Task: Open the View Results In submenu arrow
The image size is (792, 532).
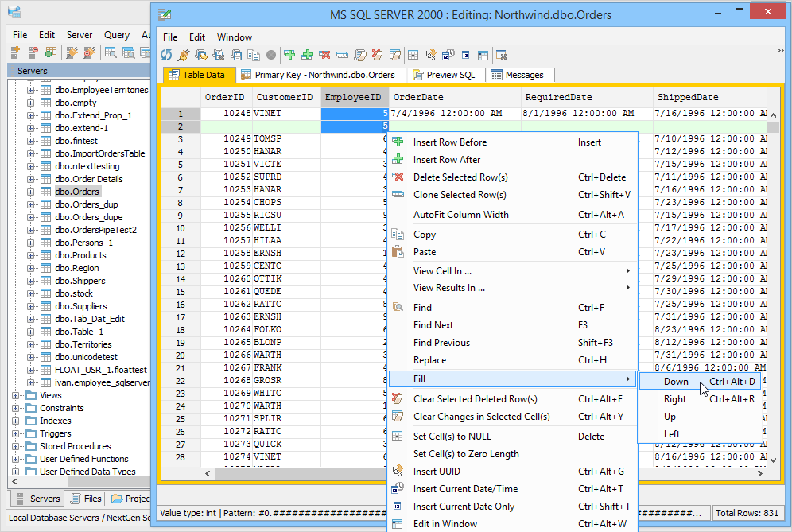Action: coord(628,288)
